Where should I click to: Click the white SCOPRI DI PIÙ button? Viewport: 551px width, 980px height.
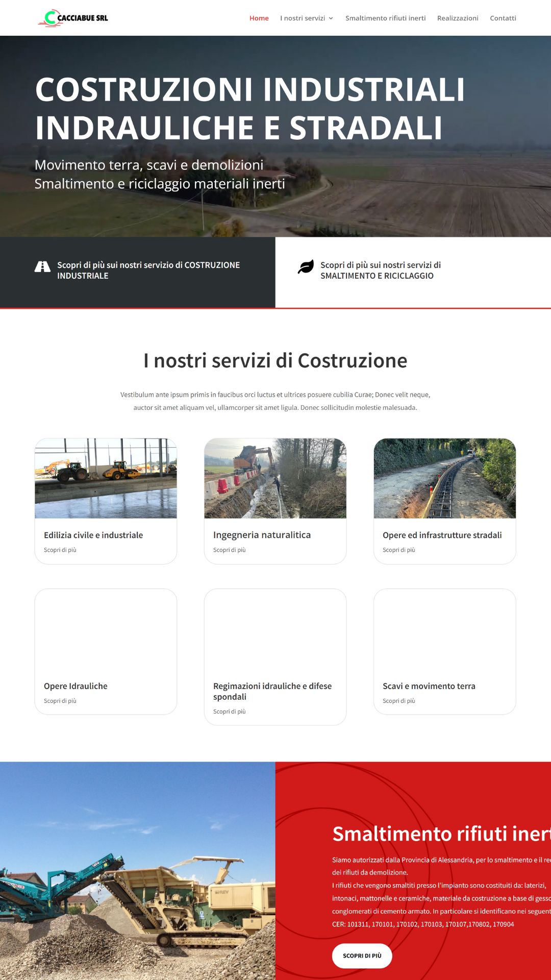[x=362, y=955]
